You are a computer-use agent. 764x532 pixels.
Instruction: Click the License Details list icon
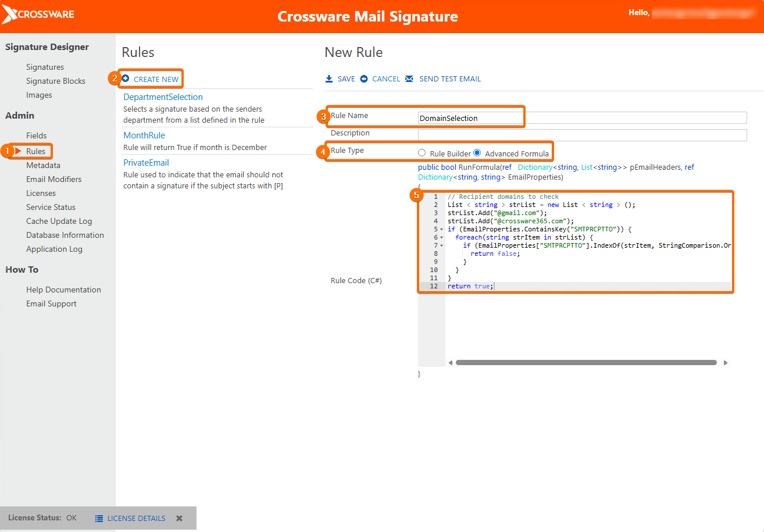click(99, 519)
